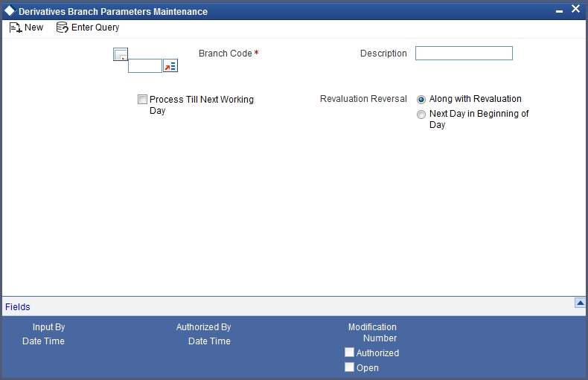Click the Revaluation Reversal label

coord(363,99)
